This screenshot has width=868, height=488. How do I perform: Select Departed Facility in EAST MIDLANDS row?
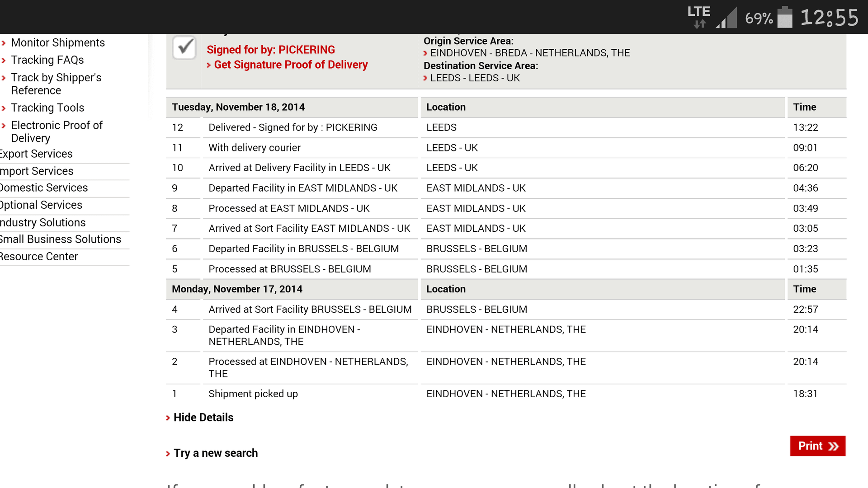click(x=506, y=188)
